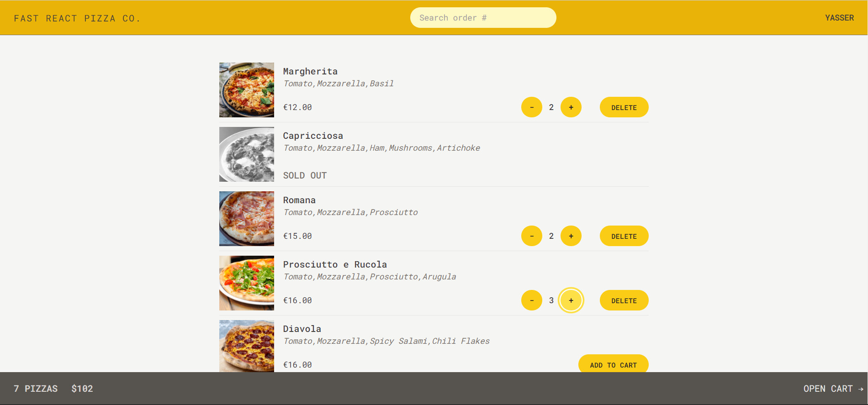Click the 7 pizzas cart summary text
The height and width of the screenshot is (405, 868).
coord(36,389)
